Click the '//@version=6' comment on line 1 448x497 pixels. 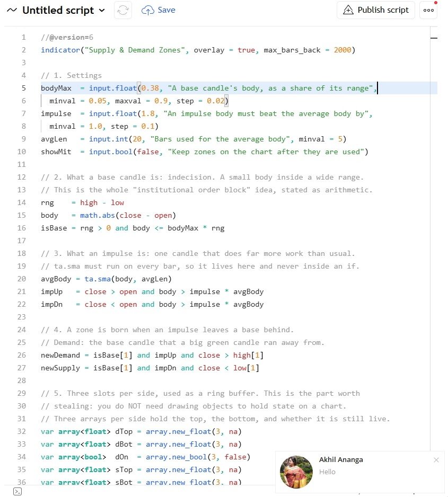point(67,38)
